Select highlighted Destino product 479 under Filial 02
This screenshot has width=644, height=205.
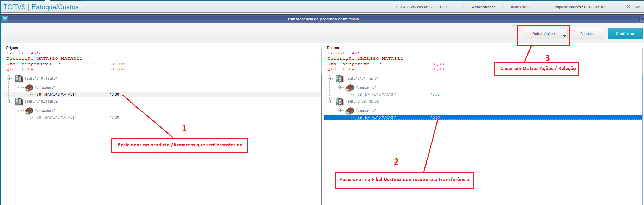483,117
